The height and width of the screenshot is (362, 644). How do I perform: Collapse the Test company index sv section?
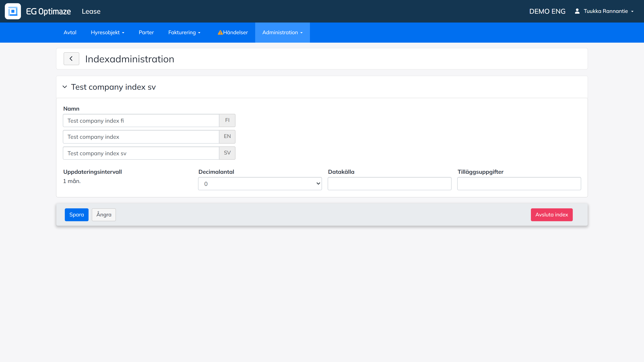click(x=65, y=87)
